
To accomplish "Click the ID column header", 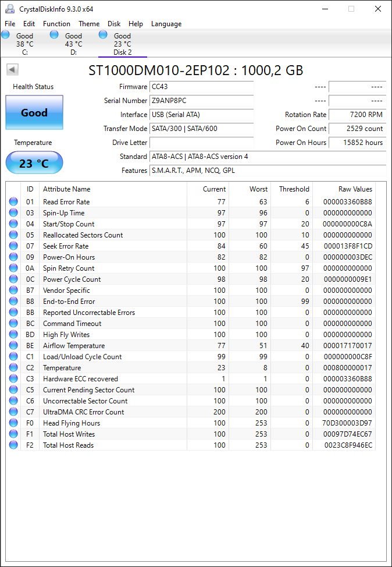I will (30, 189).
